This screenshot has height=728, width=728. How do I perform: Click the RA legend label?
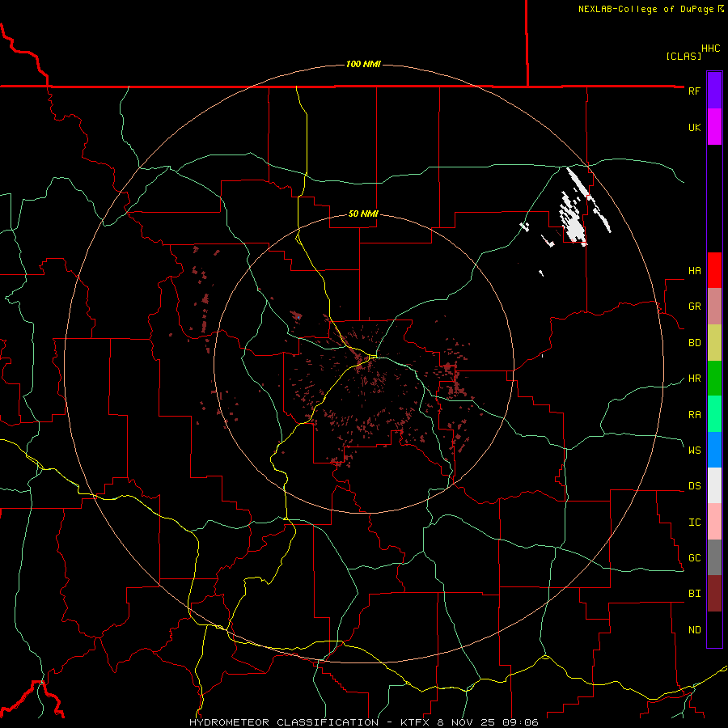point(694,415)
